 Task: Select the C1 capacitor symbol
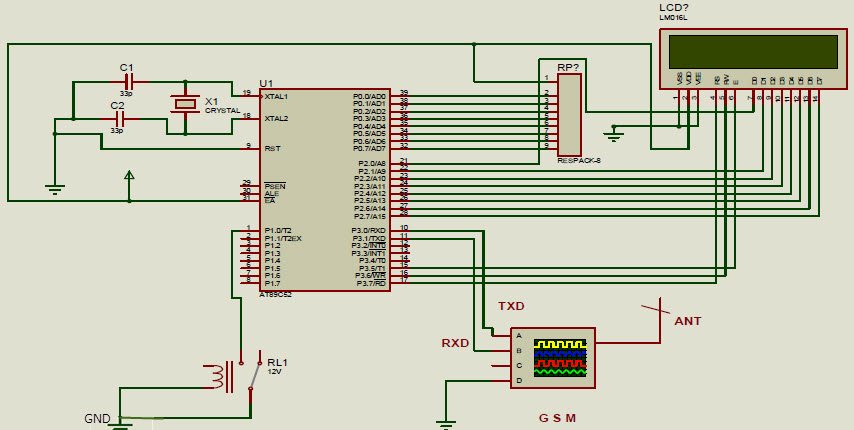(x=128, y=82)
